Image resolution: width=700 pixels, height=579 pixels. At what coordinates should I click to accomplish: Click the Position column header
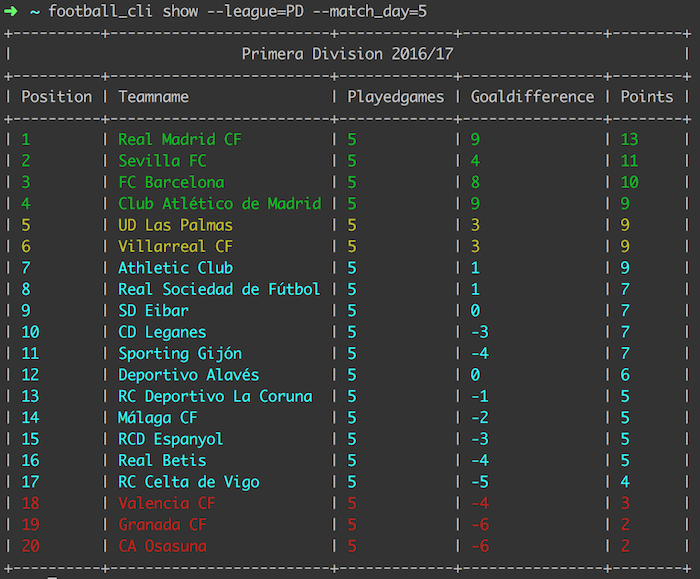click(x=57, y=97)
